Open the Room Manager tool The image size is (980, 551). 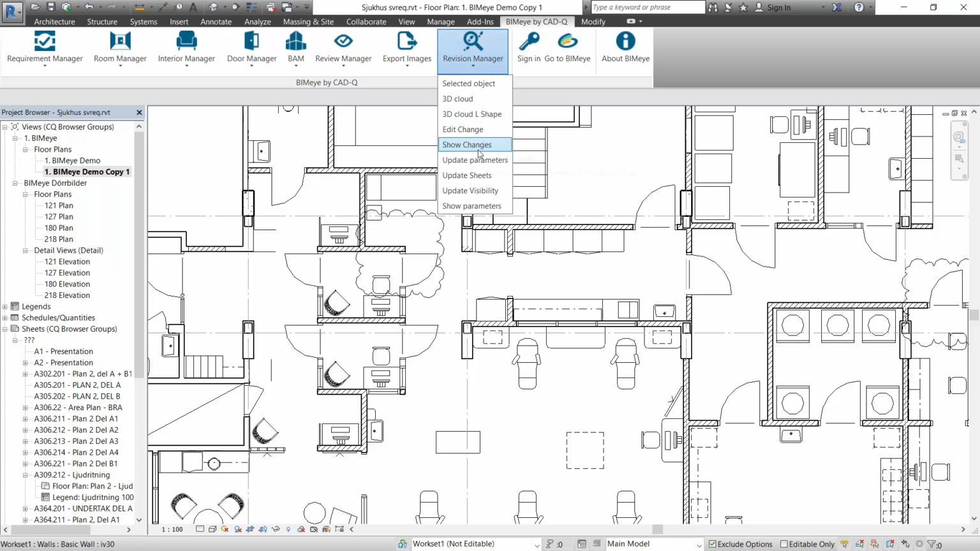click(x=120, y=48)
